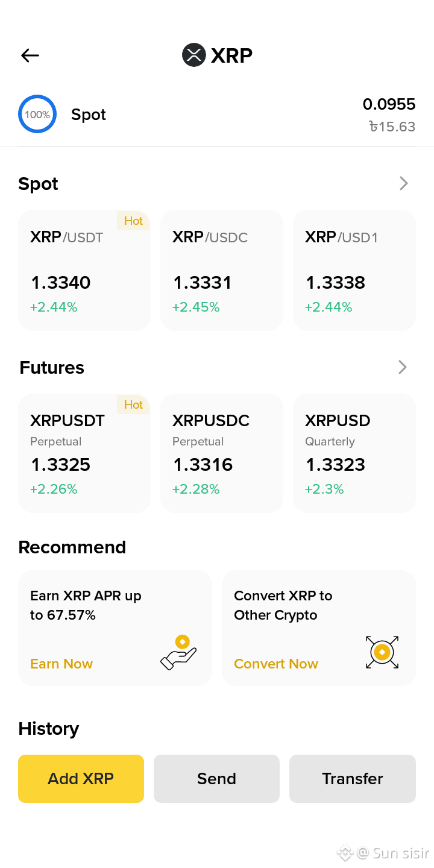Tap the Add XRP button
Image resolution: width=434 pixels, height=868 pixels.
click(81, 779)
